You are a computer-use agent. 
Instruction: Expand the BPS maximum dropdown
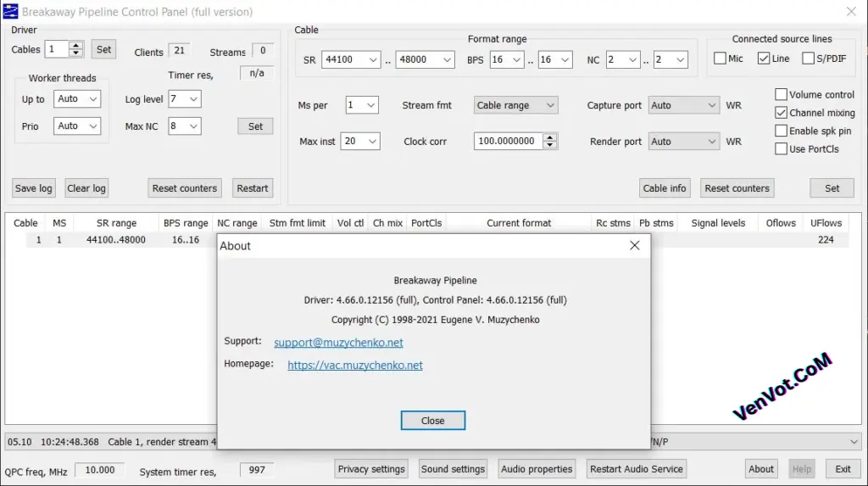point(554,60)
